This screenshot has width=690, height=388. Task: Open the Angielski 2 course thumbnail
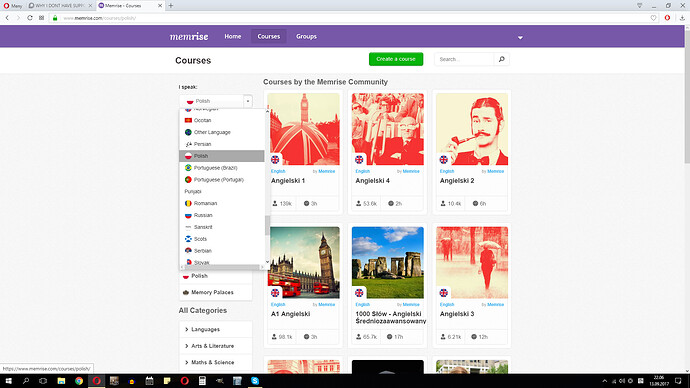pos(472,129)
